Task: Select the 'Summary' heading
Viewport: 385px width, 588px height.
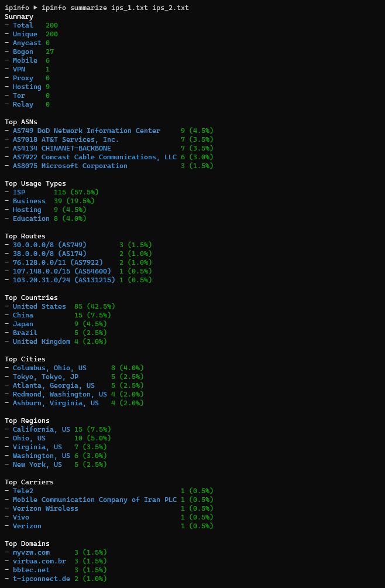Action: (x=19, y=16)
